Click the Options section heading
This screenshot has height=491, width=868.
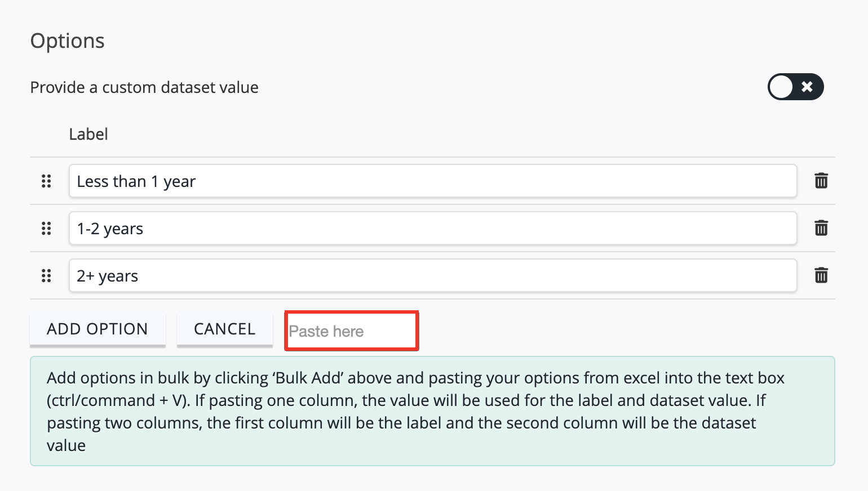[68, 41]
